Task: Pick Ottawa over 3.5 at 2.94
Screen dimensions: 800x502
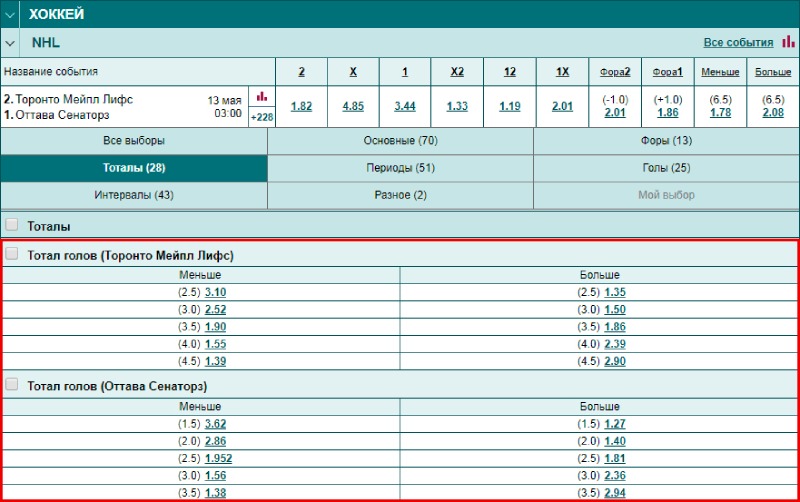Action: click(615, 493)
